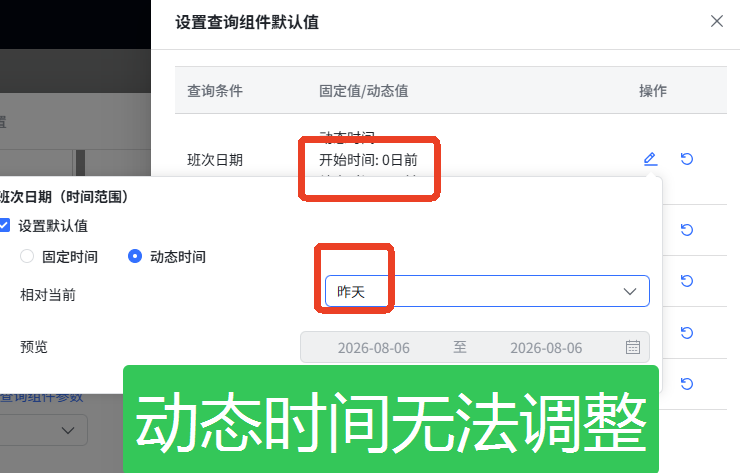Click the 开始时间: 0日前 value text
The height and width of the screenshot is (473, 740).
[x=368, y=160]
